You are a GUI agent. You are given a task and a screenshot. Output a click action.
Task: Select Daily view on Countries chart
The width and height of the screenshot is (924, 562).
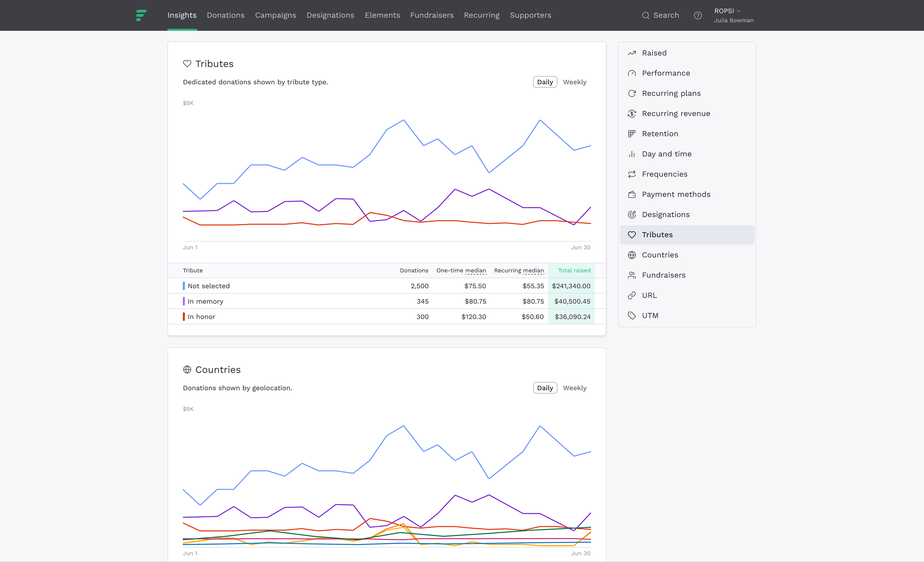click(545, 388)
